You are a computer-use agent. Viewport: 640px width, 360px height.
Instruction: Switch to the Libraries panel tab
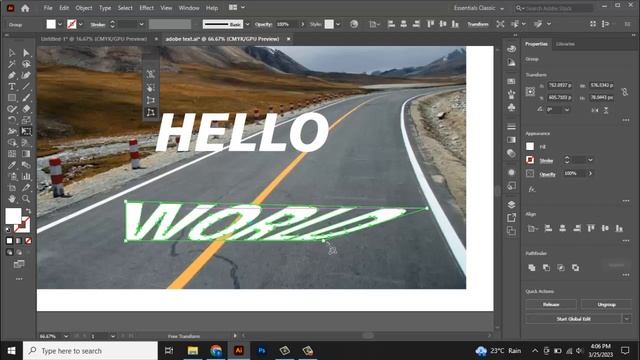565,44
